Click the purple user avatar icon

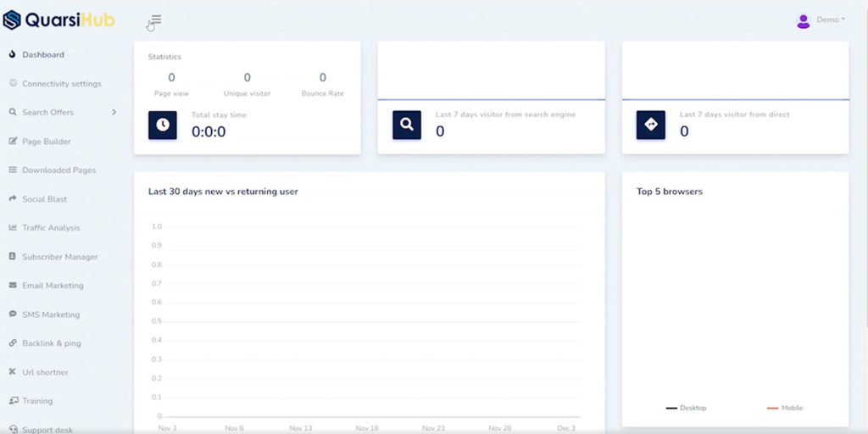[x=804, y=20]
